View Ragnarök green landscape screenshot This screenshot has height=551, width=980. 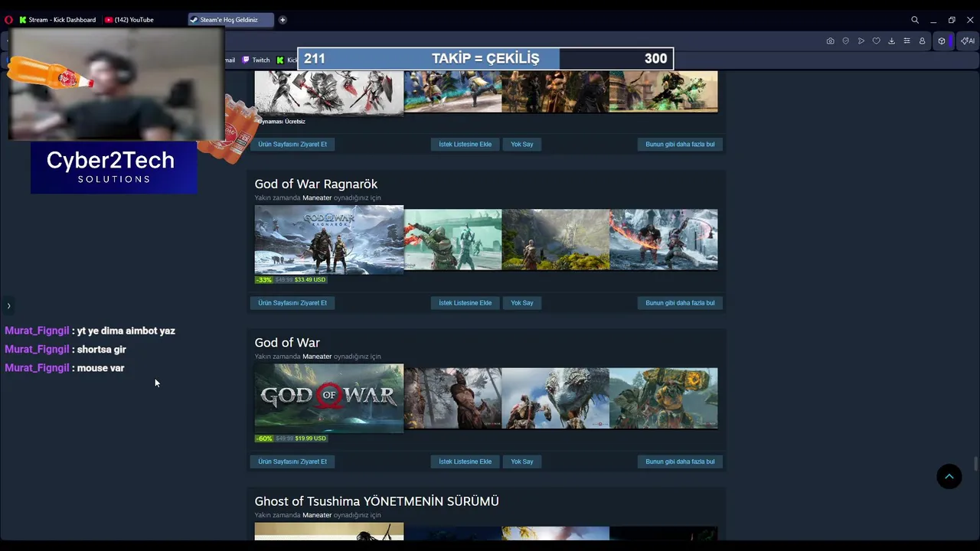[556, 240]
